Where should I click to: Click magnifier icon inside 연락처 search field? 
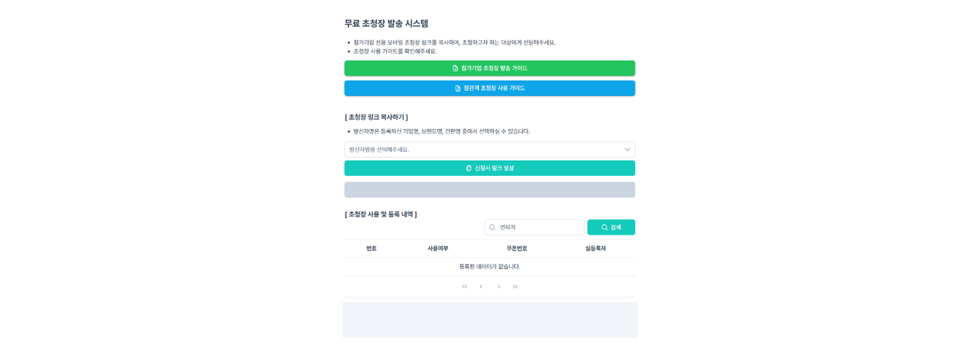[x=492, y=227]
